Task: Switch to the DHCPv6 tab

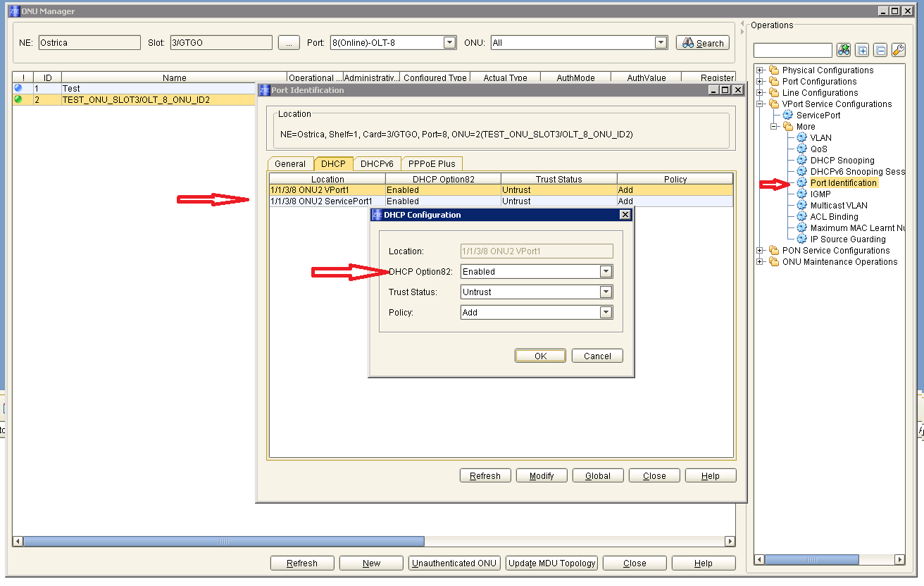Action: coord(377,163)
